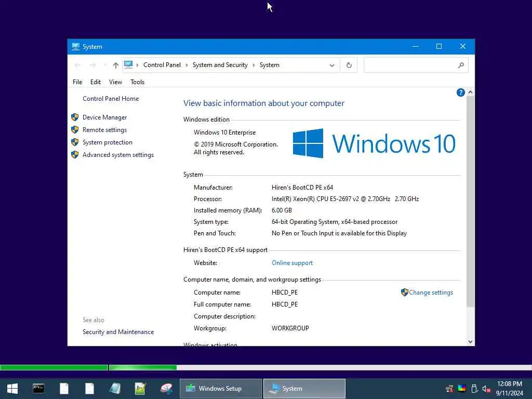Click the scrollbar up arrow
532x399 pixels.
pyautogui.click(x=470, y=92)
